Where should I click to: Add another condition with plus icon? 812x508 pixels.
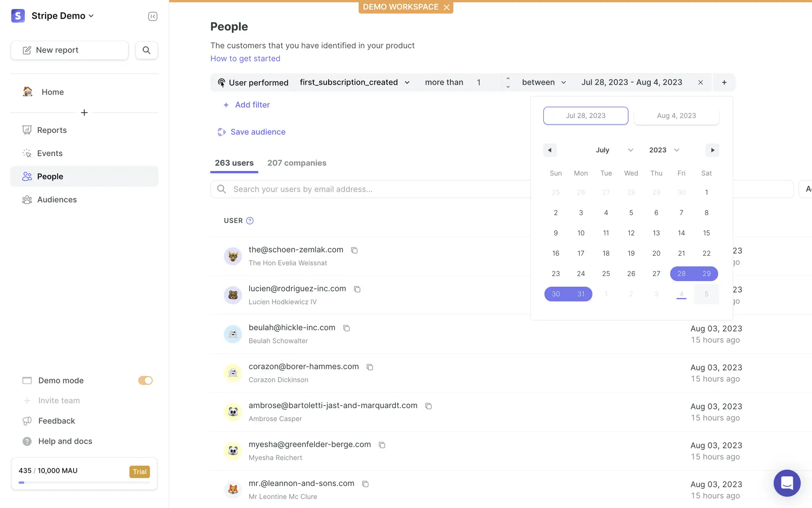click(724, 83)
